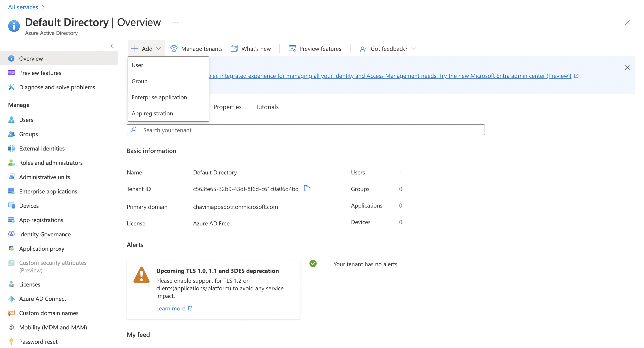Close the Default Directory blade
Screen dimensions: 644x348
[627, 22]
